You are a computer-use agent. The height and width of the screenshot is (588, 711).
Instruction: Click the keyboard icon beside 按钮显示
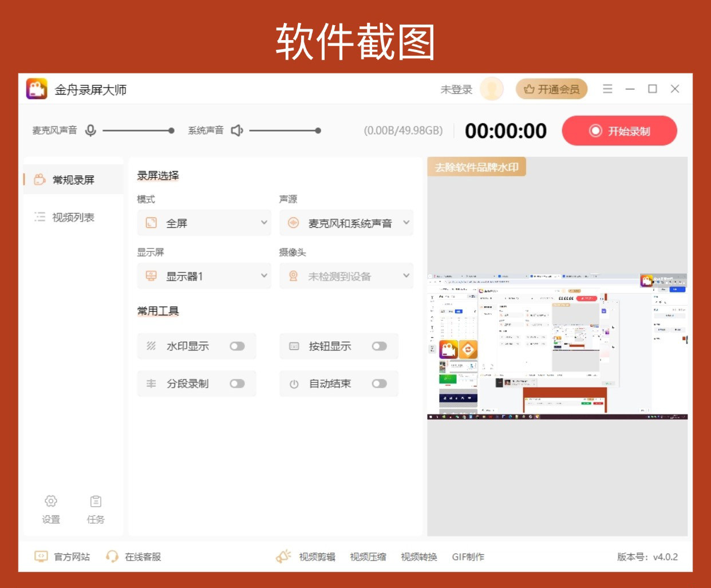point(294,346)
